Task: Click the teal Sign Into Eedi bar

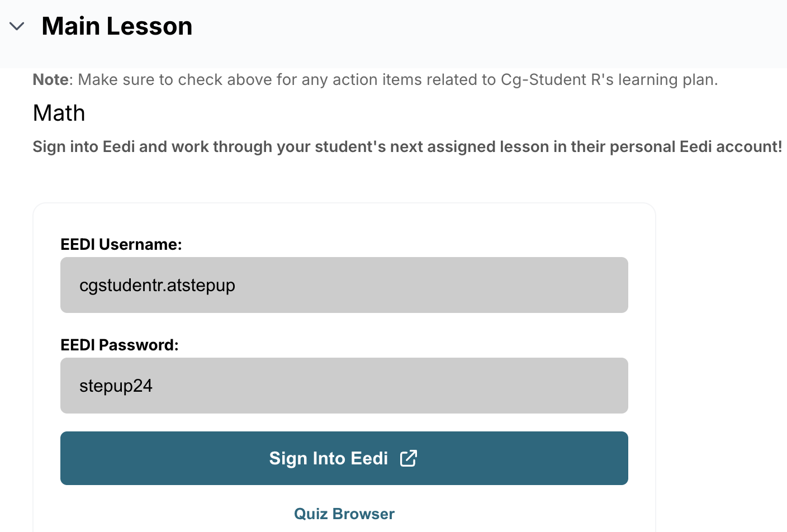Action: tap(344, 458)
